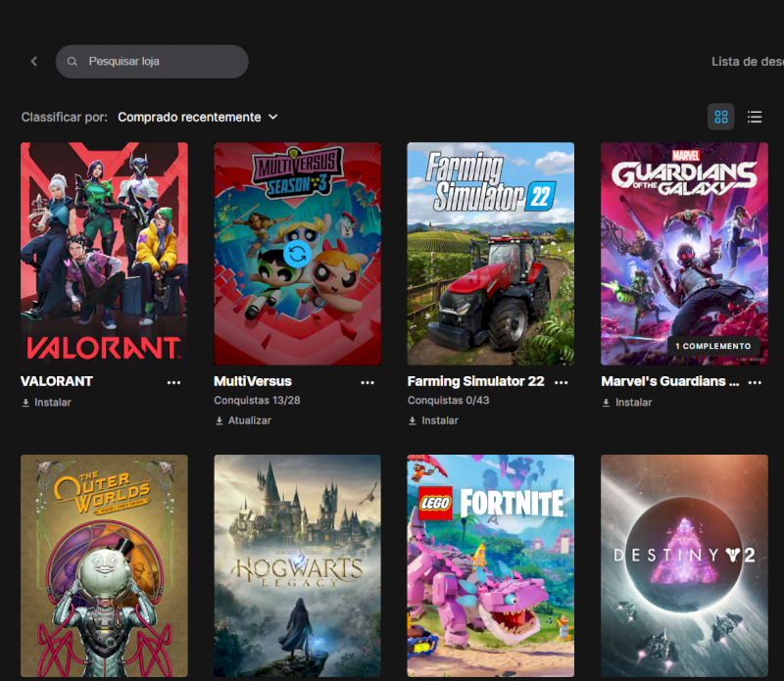Click the Farming Simulator 22 title
This screenshot has height=681, width=784.
475,381
